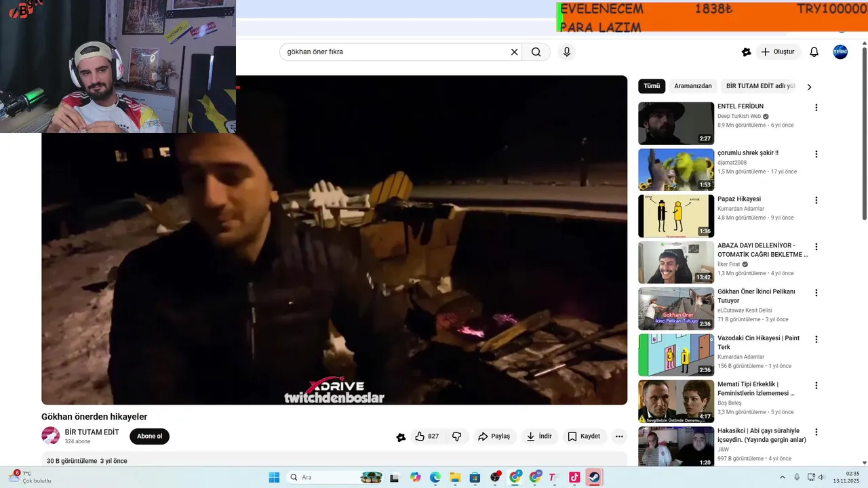
Task: Open the Gökhan Öner İkinci Pelikanı thumbnail
Action: [676, 308]
